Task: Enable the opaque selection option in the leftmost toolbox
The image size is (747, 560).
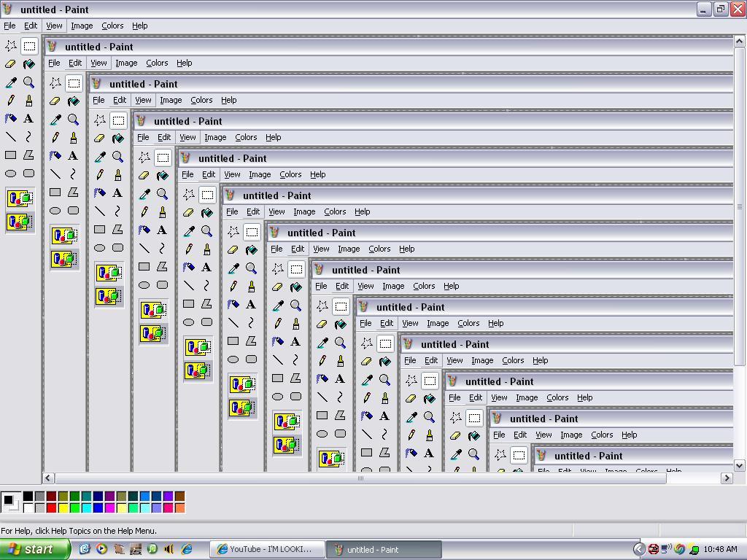Action: [20, 198]
